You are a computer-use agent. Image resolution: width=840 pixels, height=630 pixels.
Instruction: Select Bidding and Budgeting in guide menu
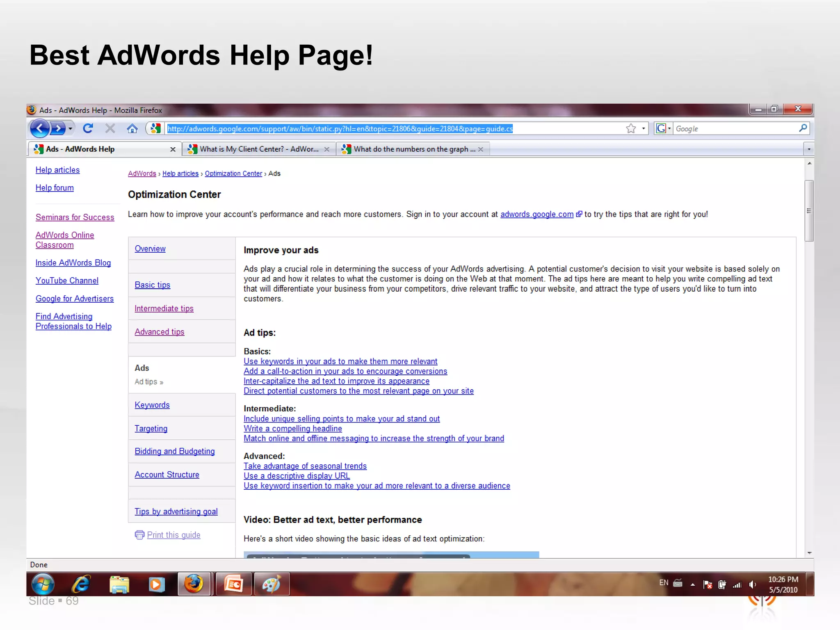pos(175,451)
